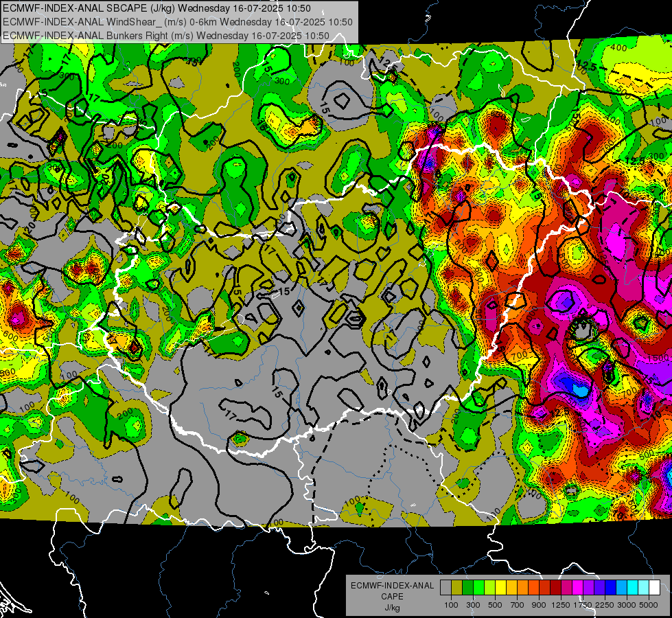
Task: Click the orange legend swatch
Action: click(x=523, y=588)
